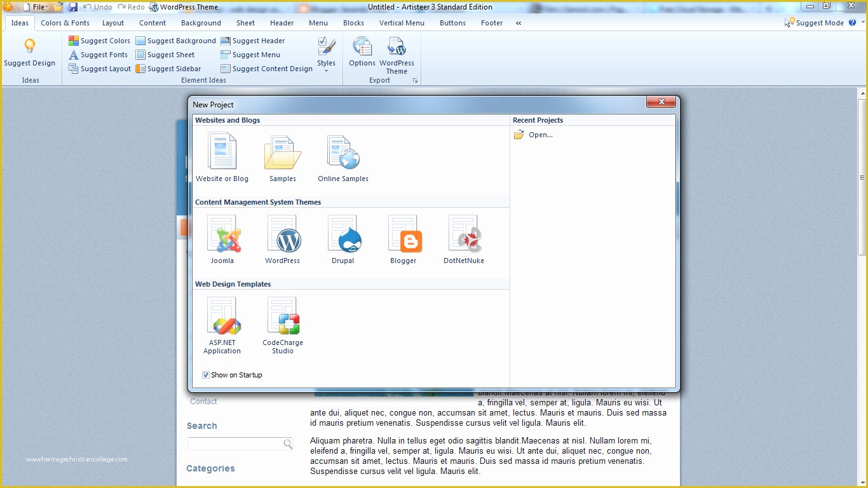Click the Content Management System Themes header
The width and height of the screenshot is (868, 488).
pos(258,202)
